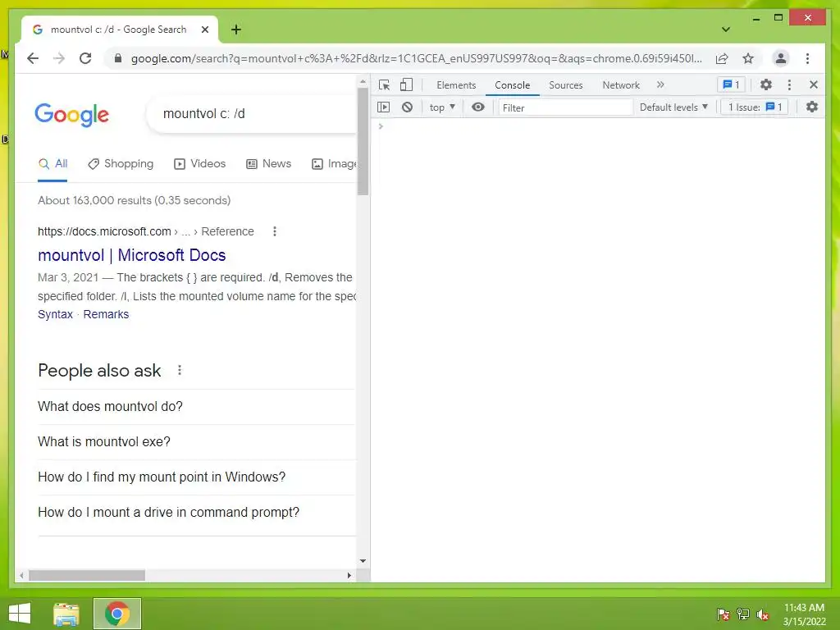The height and width of the screenshot is (630, 840).
Task: Open DevTools settings gear beside issue counter
Action: pyautogui.click(x=766, y=84)
